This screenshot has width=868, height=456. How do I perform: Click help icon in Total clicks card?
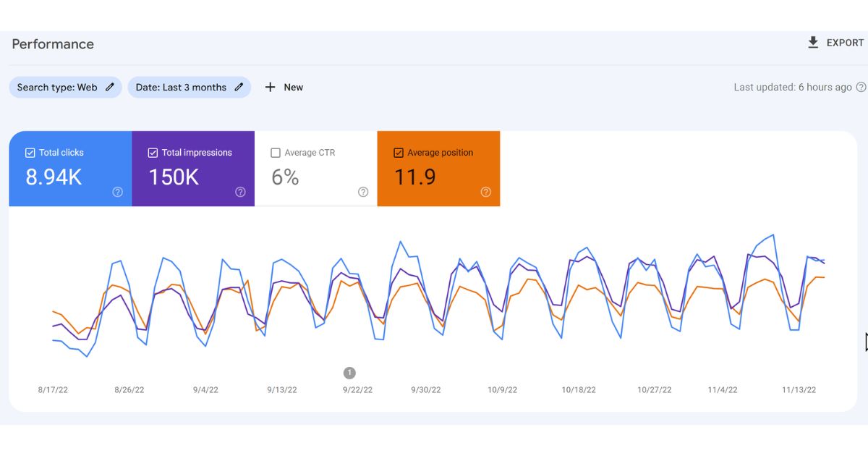click(118, 192)
